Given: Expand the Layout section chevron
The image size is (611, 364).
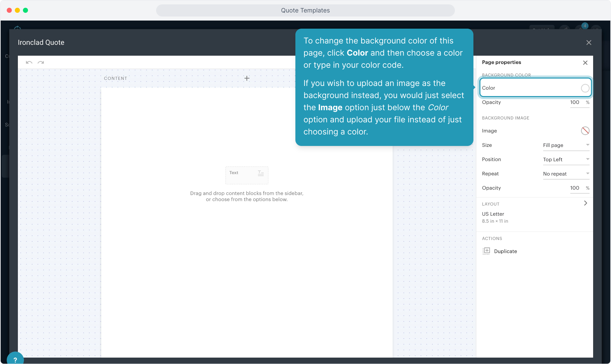Looking at the screenshot, I should point(585,203).
